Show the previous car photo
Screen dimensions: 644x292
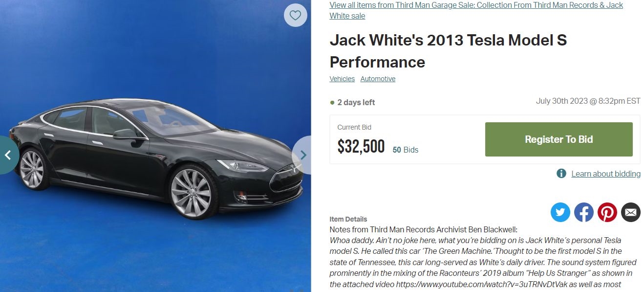pos(8,155)
